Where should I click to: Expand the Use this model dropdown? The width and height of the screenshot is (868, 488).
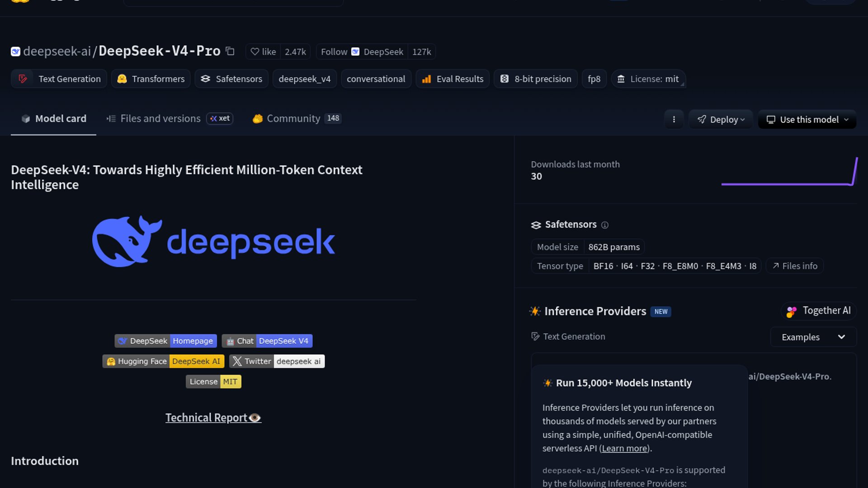click(x=807, y=120)
